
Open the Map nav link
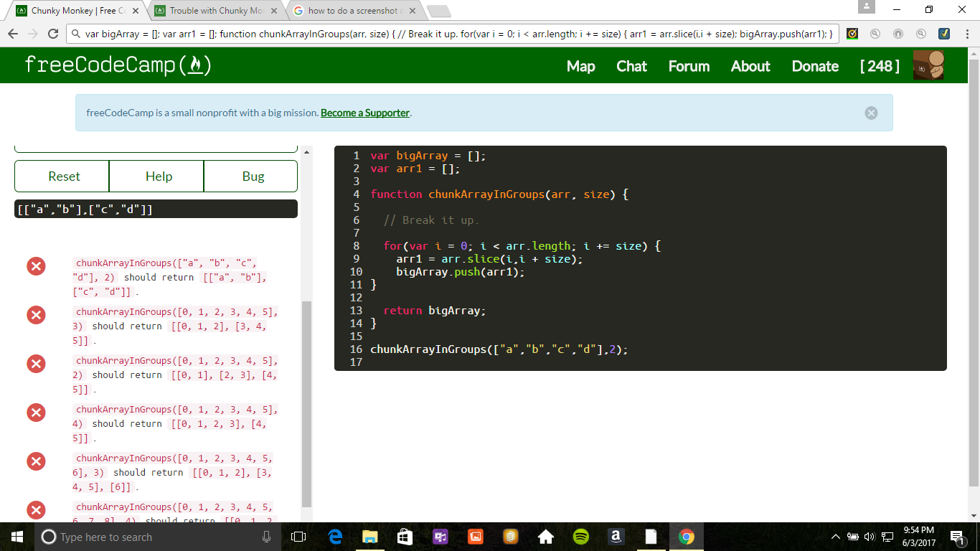[580, 66]
